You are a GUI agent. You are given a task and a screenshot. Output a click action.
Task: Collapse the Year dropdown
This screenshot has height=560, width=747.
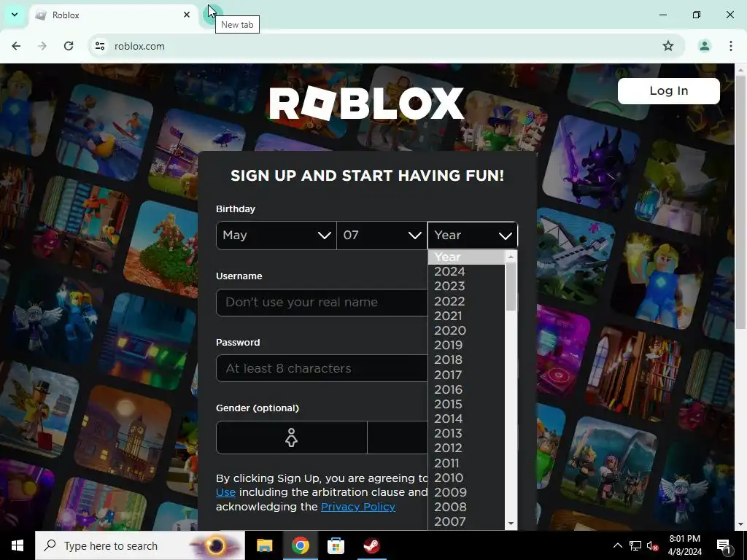(473, 236)
